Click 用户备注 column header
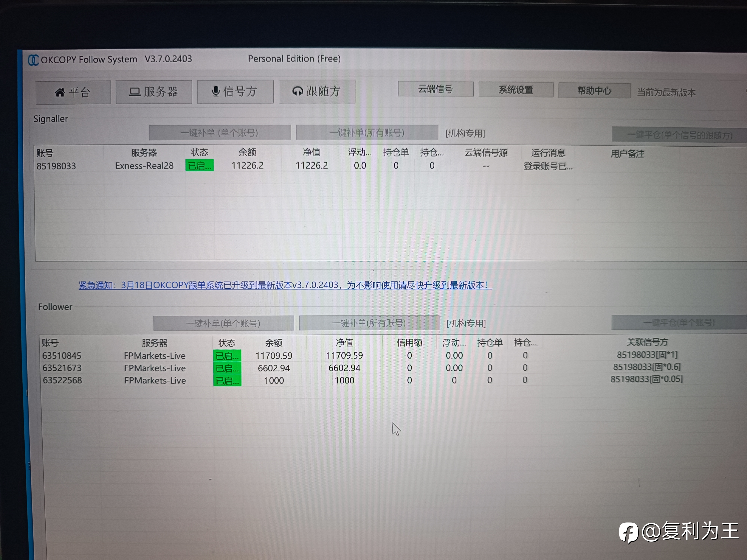This screenshot has width=747, height=560. click(x=627, y=154)
